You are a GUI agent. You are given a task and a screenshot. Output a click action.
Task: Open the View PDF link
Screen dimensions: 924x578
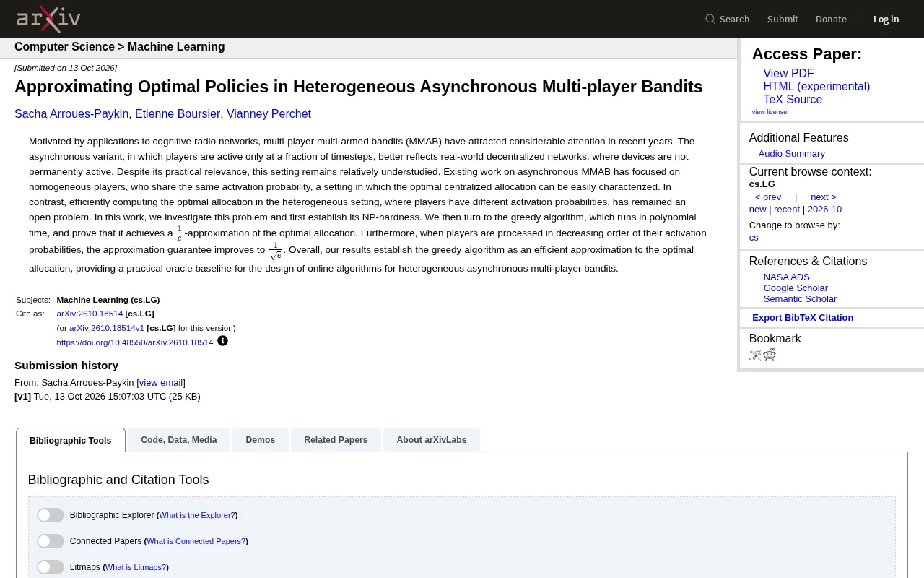[788, 74]
